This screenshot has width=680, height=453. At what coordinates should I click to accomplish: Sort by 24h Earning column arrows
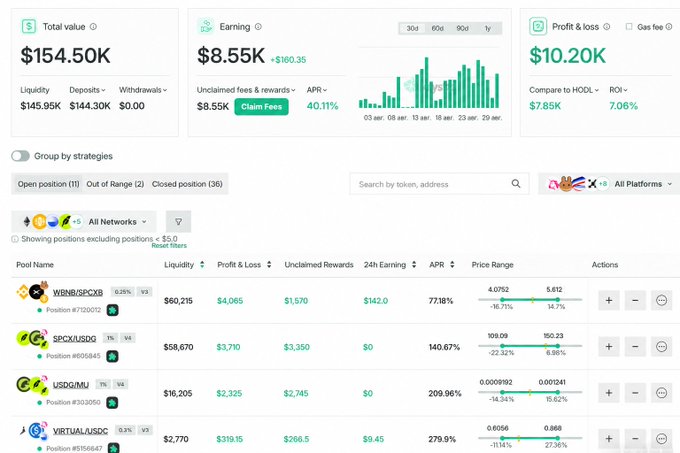click(414, 264)
